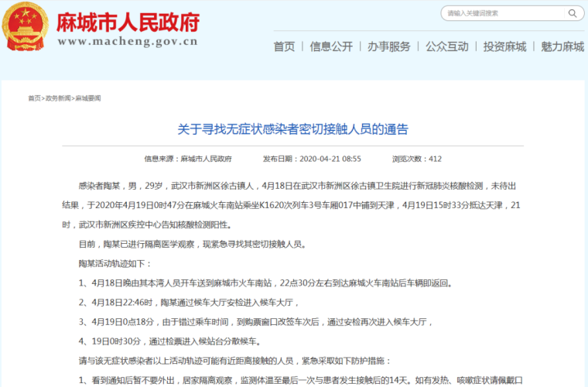Click the 首页 breadcrumb link
This screenshot has height=387, width=588.
34,98
